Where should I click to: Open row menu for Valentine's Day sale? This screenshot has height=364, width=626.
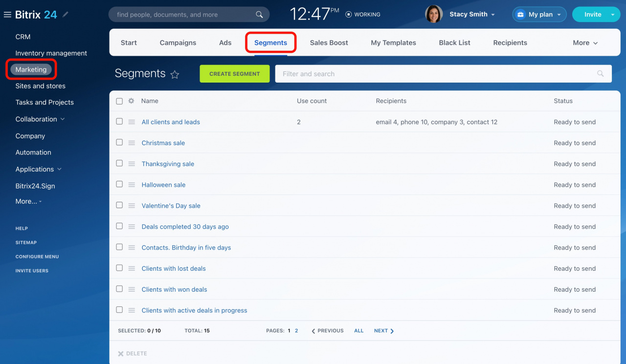[x=132, y=206]
